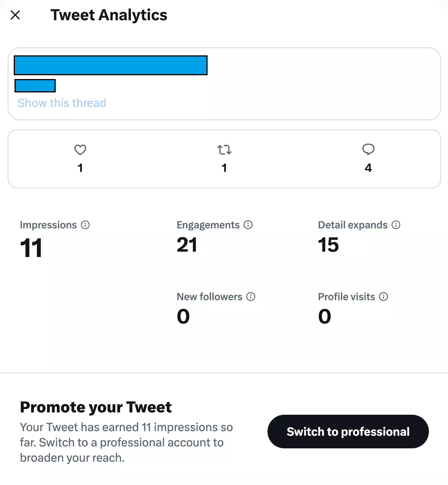Open Detail expands info icon
Screen dimensions: 448x485
[396, 225]
